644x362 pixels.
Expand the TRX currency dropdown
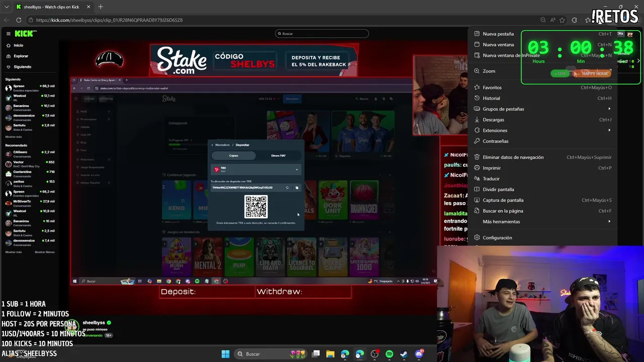(x=256, y=169)
